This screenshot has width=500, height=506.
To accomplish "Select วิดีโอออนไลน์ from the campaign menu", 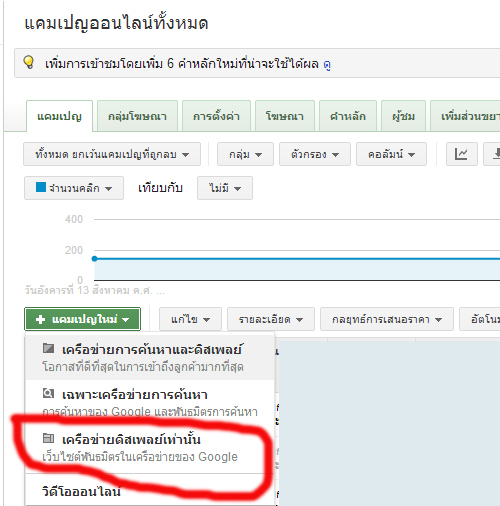I will tap(81, 492).
